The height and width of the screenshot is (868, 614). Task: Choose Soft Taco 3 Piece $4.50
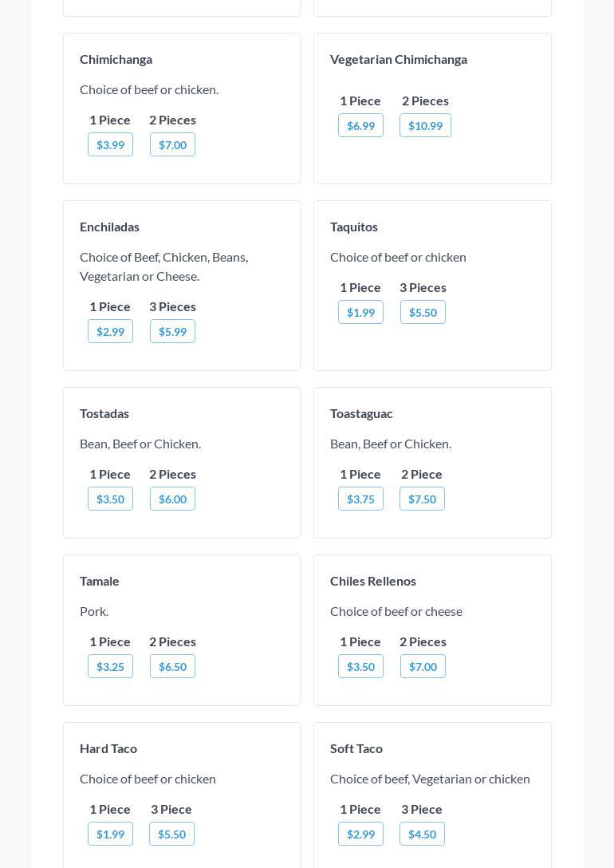422,834
